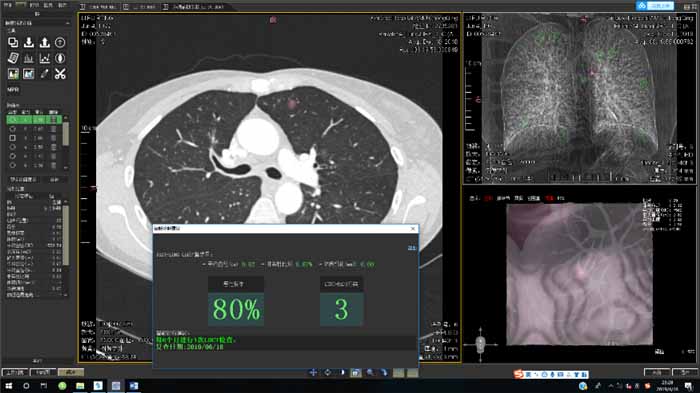Select the scissors cut tool

(60, 74)
